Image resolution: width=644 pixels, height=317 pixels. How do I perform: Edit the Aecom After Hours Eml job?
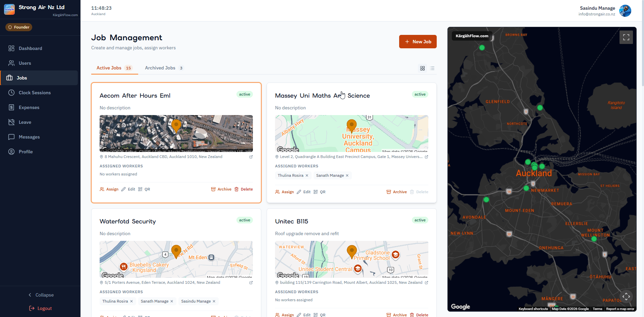[x=128, y=189]
